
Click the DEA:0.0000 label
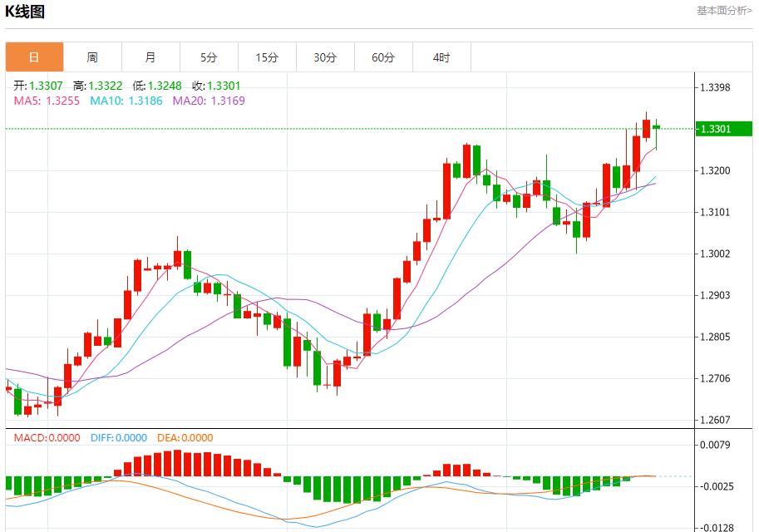185,438
